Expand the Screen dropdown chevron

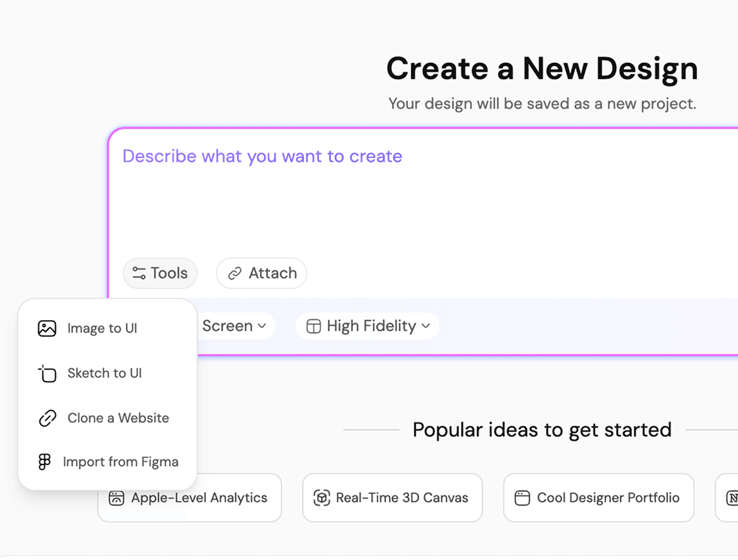coord(262,327)
